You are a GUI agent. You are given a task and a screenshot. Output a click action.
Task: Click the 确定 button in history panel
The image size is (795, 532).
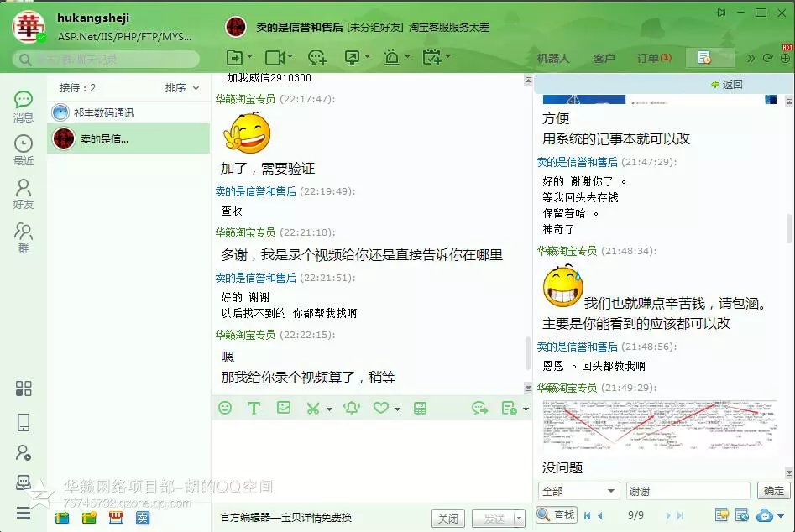pos(774,490)
